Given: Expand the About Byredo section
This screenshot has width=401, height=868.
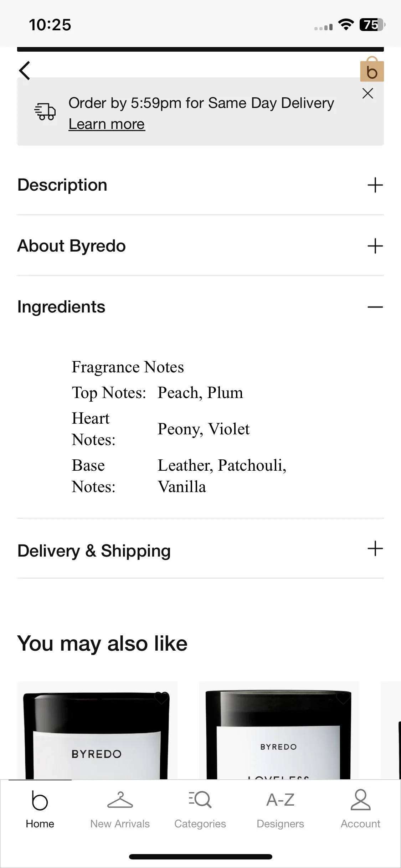Looking at the screenshot, I should [x=200, y=246].
